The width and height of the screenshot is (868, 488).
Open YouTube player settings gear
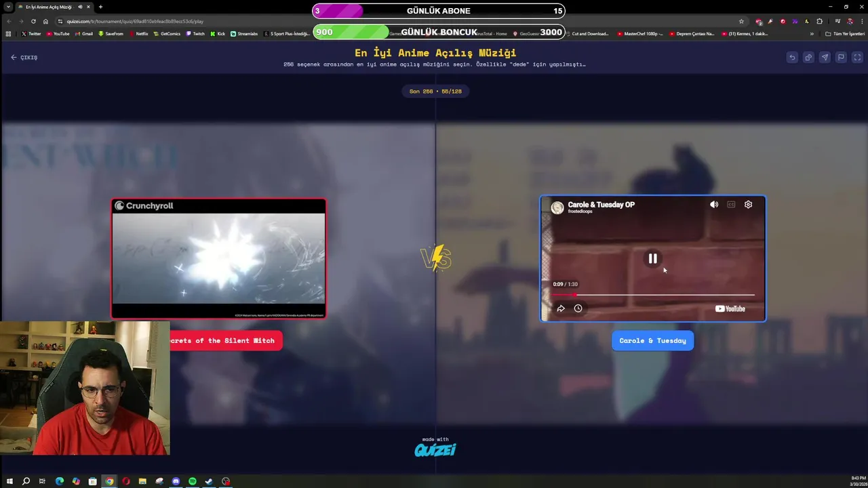point(748,204)
